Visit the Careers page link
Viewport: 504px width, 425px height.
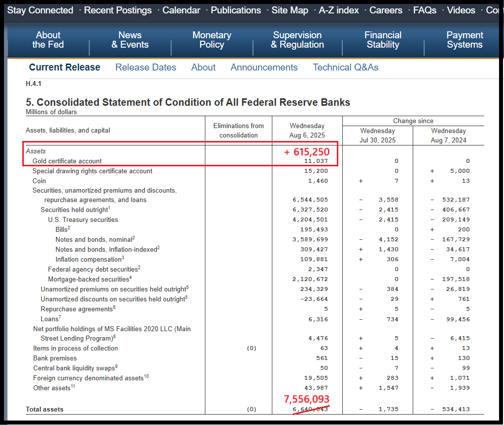click(x=386, y=10)
